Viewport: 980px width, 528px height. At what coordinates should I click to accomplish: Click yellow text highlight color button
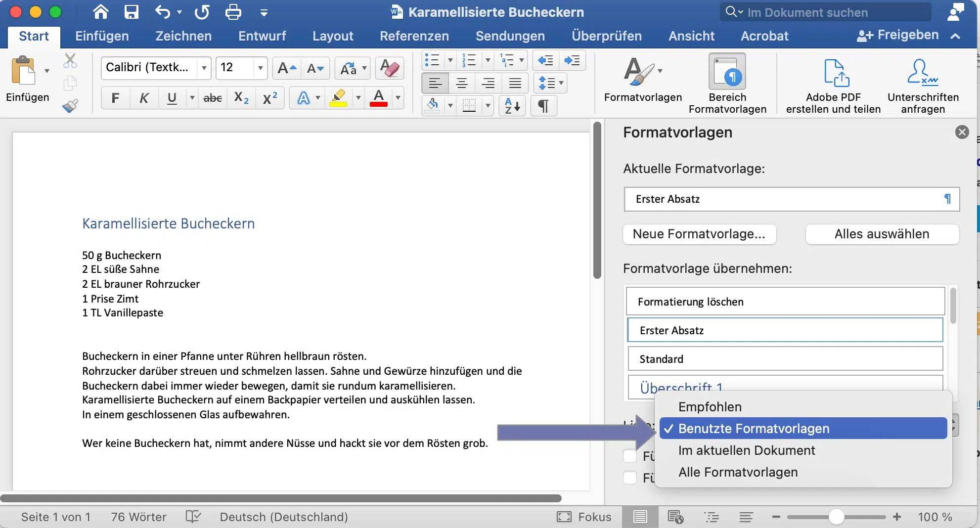[338, 98]
